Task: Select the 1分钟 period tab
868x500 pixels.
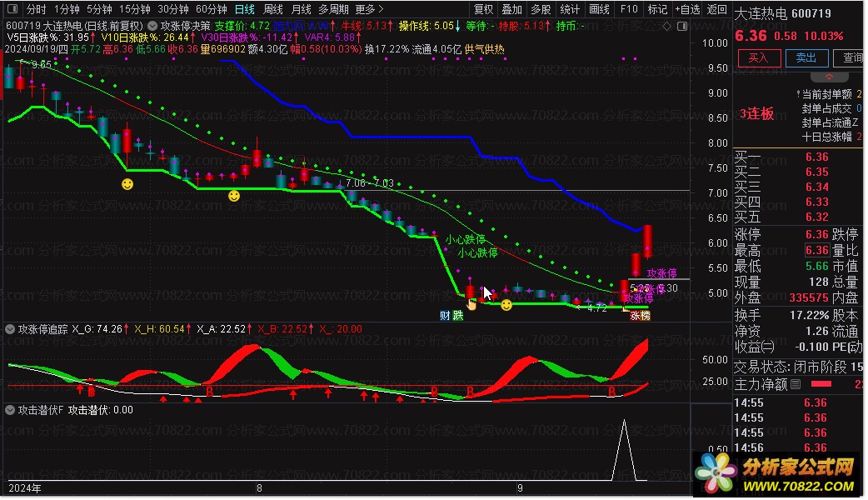Action: [x=67, y=9]
